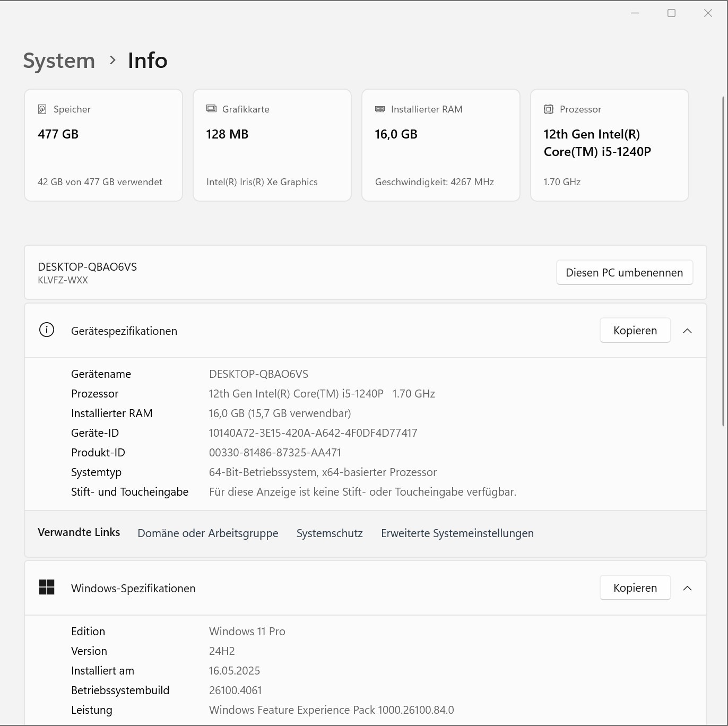
Task: Click the Systemtyp label
Action: (x=96, y=472)
